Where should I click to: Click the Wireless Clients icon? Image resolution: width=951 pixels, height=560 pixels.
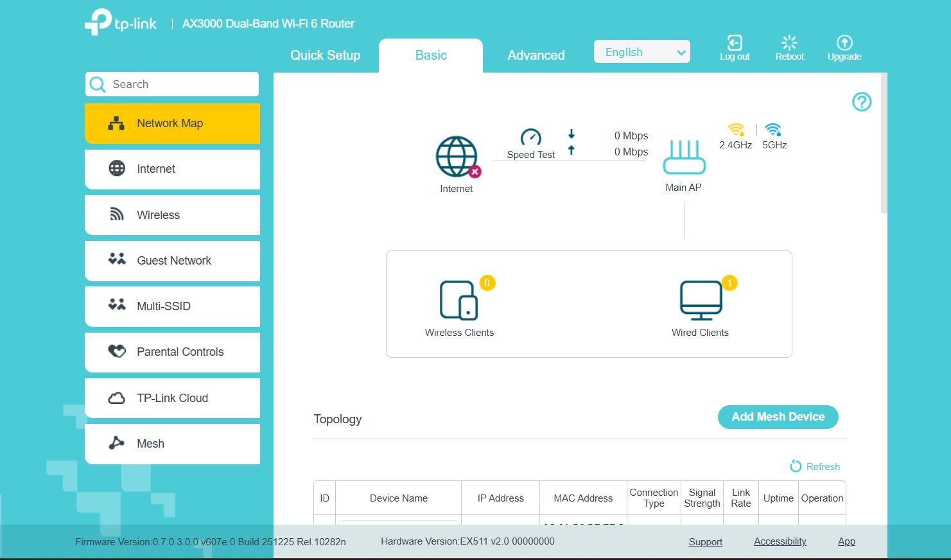tap(458, 300)
